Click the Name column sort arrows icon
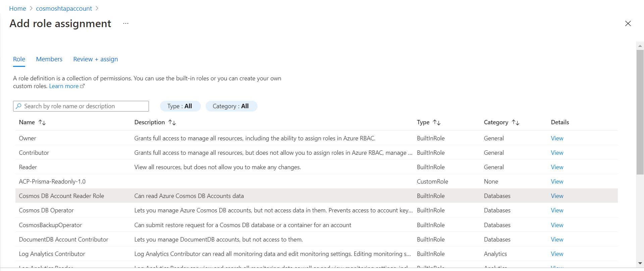This screenshot has height=271, width=644. (42, 123)
